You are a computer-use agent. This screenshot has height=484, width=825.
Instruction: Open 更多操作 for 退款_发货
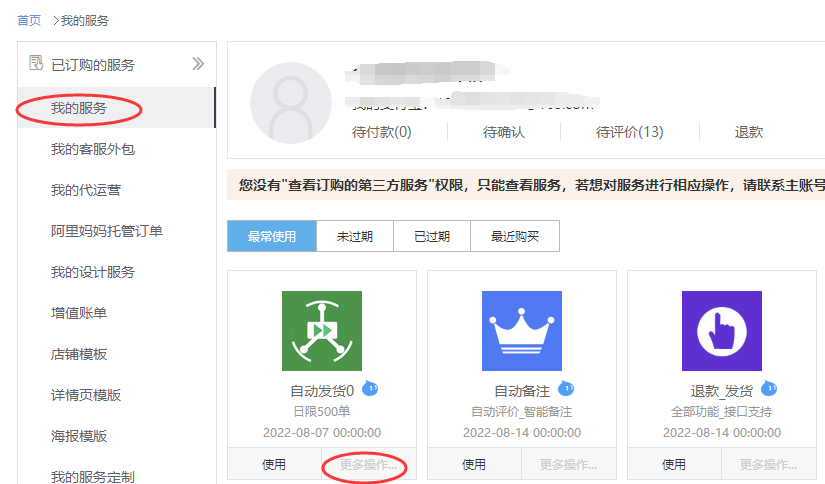tap(768, 465)
